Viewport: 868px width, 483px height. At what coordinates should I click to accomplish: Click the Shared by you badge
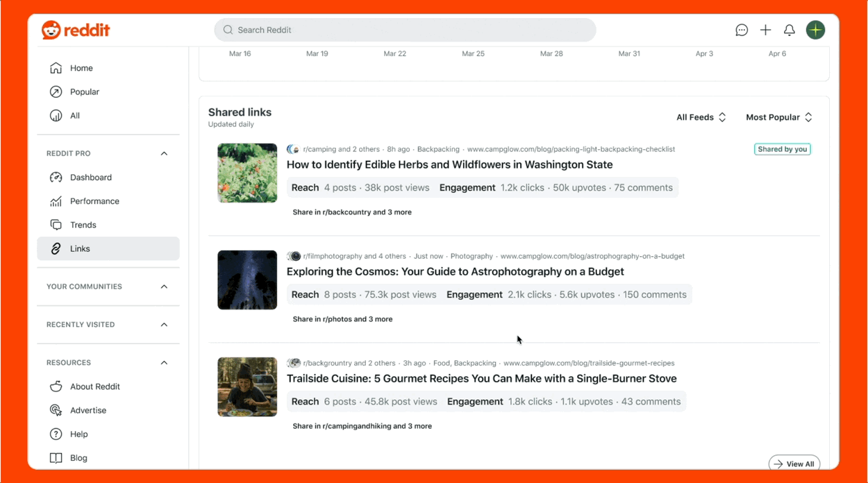pyautogui.click(x=783, y=149)
